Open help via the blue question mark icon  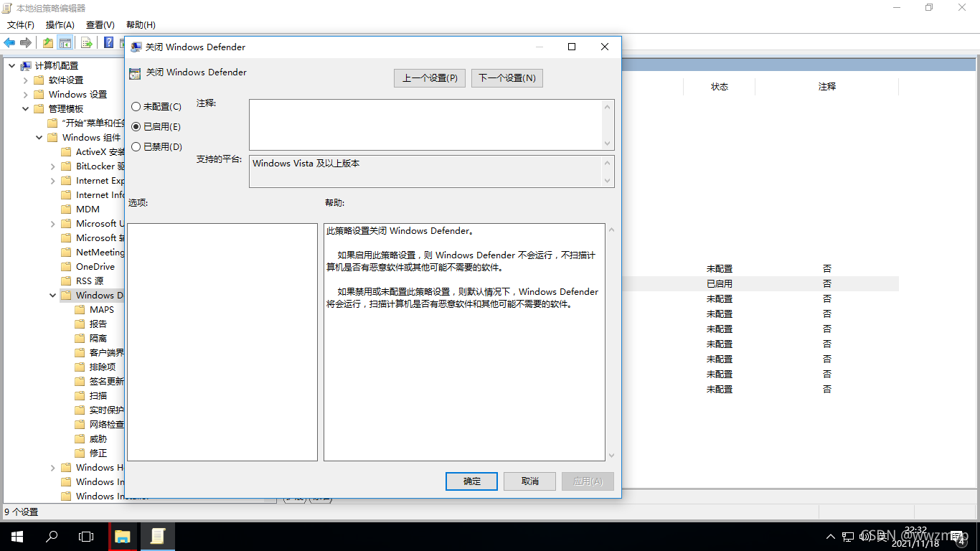109,43
